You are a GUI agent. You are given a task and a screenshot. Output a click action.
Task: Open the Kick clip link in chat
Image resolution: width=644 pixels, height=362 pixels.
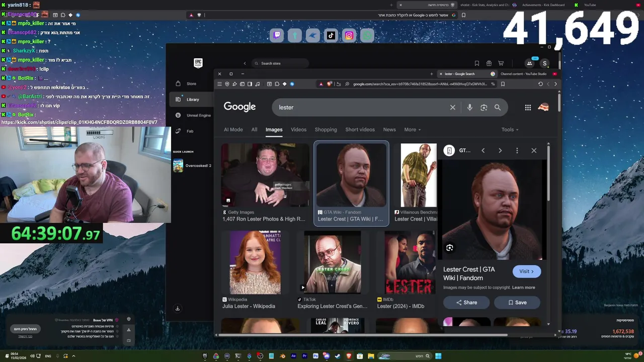(79, 122)
